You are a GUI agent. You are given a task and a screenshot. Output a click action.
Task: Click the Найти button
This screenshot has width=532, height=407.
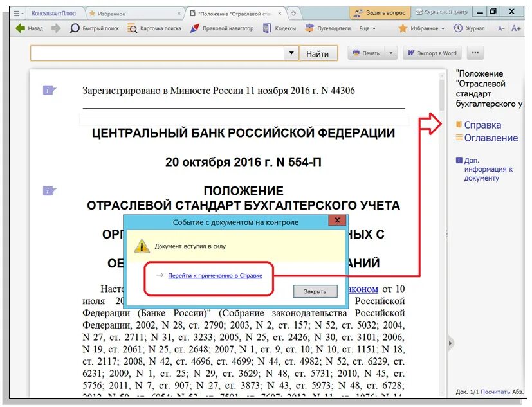tap(318, 53)
